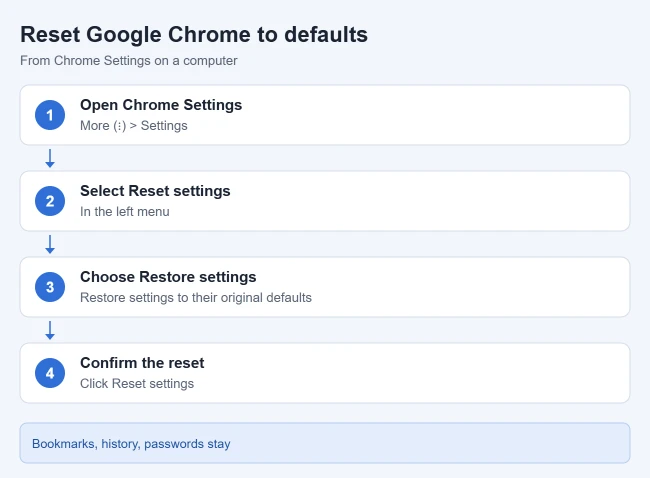The height and width of the screenshot is (478, 650).
Task: Select the "Confirm the reset" step title
Action: pos(142,363)
